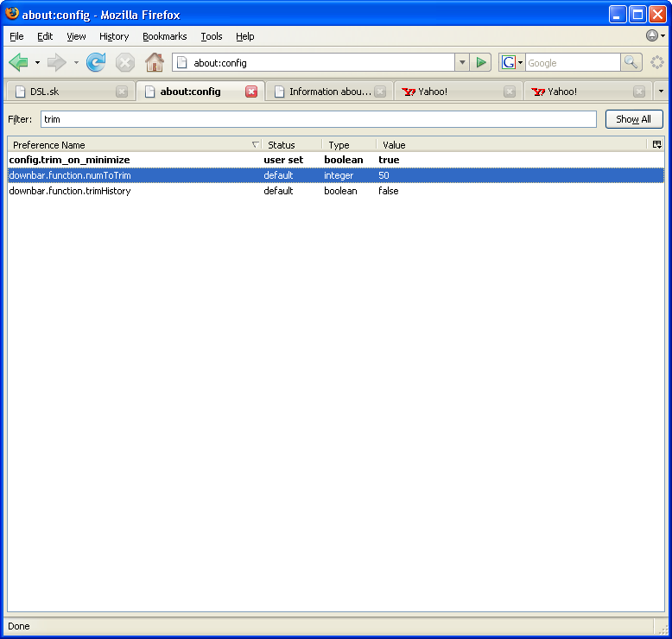672x639 pixels.
Task: Open the Back history dropdown arrow
Action: click(37, 62)
